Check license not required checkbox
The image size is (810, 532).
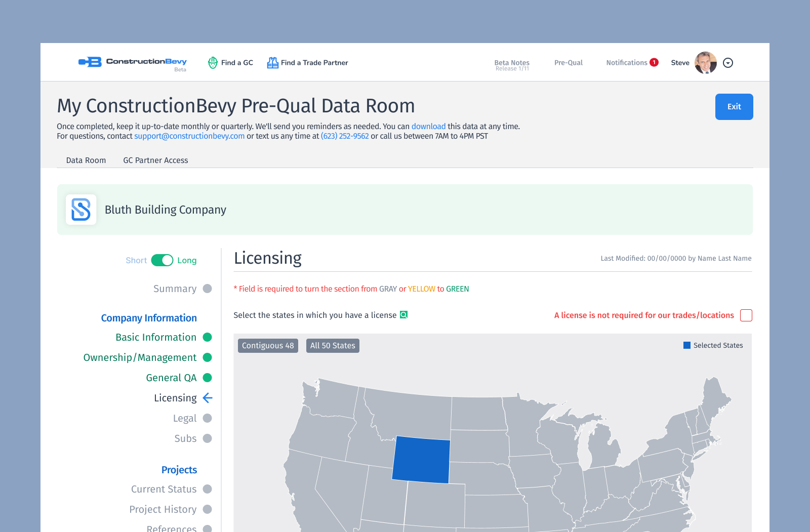tap(746, 315)
